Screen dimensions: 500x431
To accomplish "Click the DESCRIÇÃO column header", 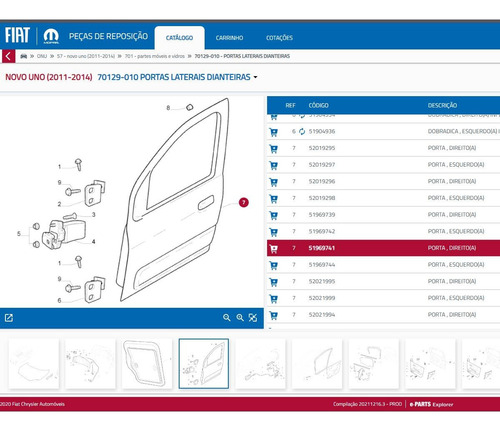I will point(442,105).
